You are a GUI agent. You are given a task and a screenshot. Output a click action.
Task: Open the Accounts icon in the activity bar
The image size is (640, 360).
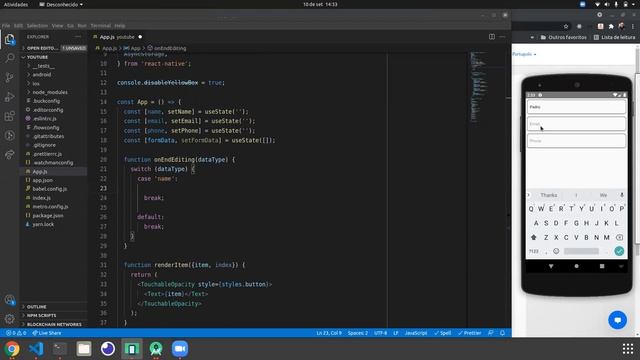(x=9, y=300)
